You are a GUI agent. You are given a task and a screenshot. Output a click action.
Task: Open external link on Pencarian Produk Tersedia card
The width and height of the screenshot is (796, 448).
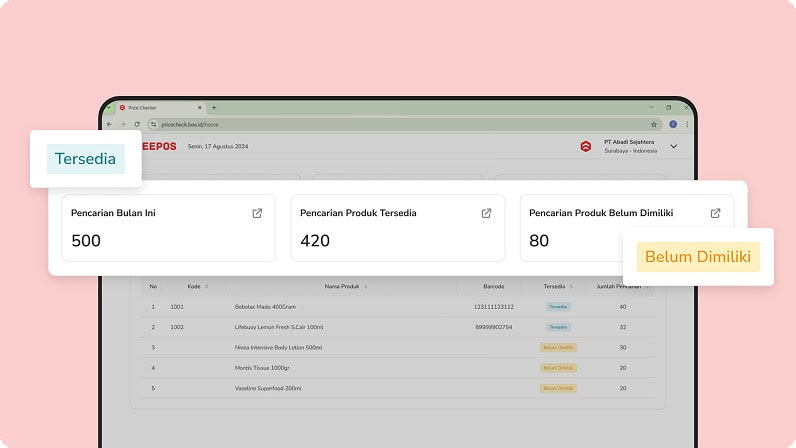[x=486, y=213]
